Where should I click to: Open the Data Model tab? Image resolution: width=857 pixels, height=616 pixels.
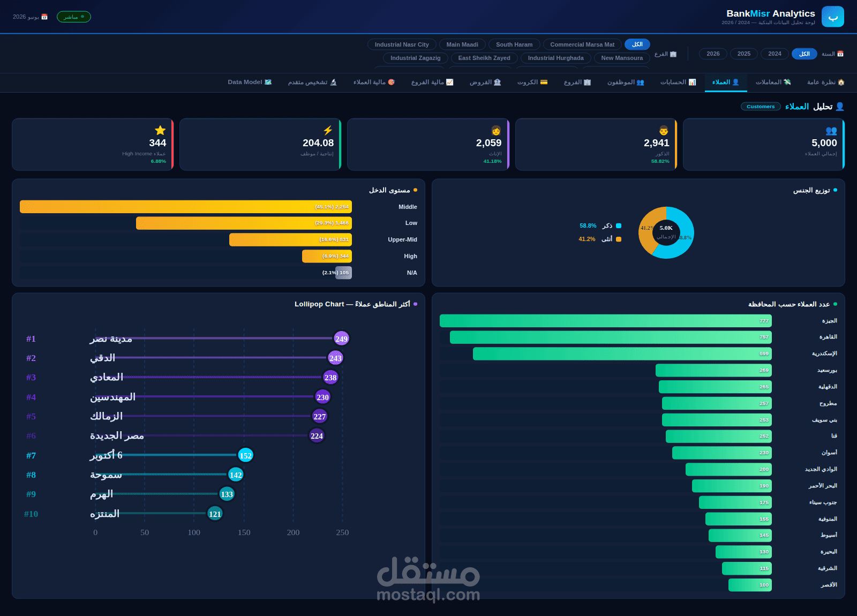click(250, 82)
